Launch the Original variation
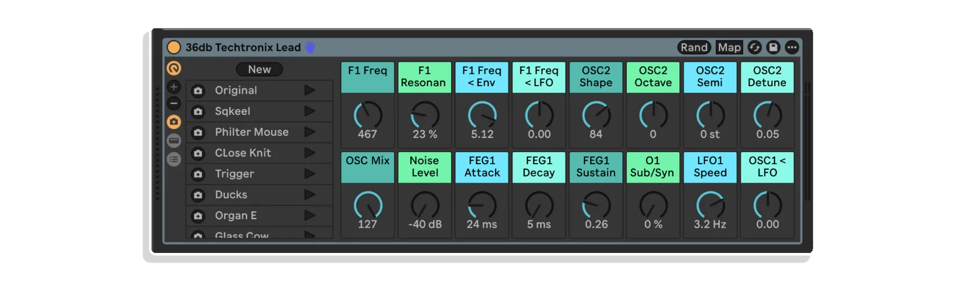980x281 pixels. click(x=309, y=90)
